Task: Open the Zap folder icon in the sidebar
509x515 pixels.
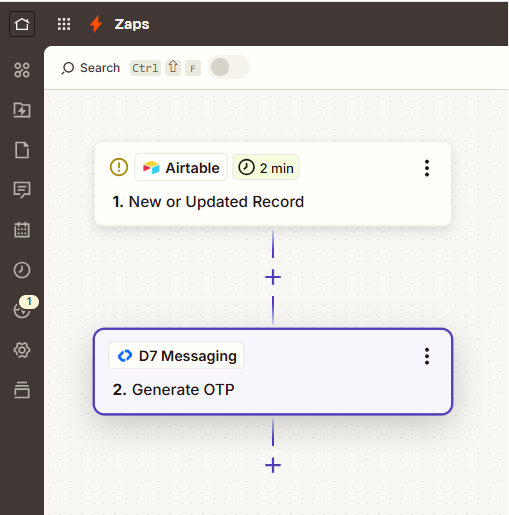Action: [x=22, y=110]
